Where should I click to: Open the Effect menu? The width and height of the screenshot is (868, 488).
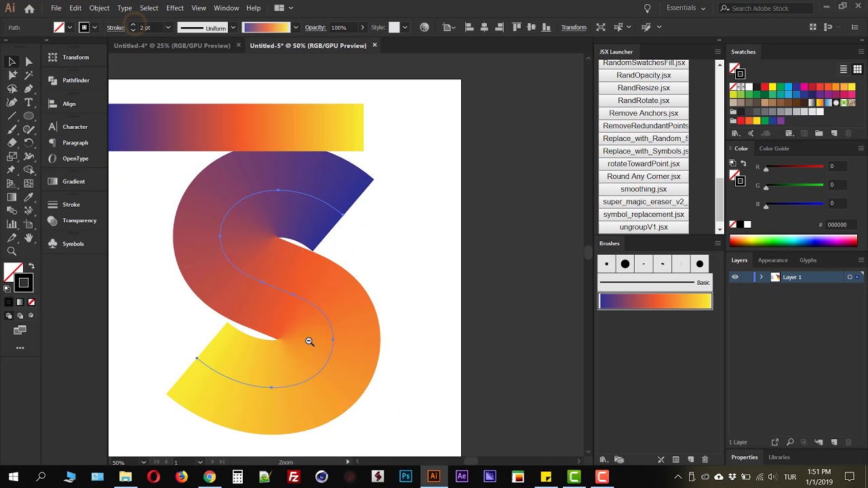[x=175, y=8]
